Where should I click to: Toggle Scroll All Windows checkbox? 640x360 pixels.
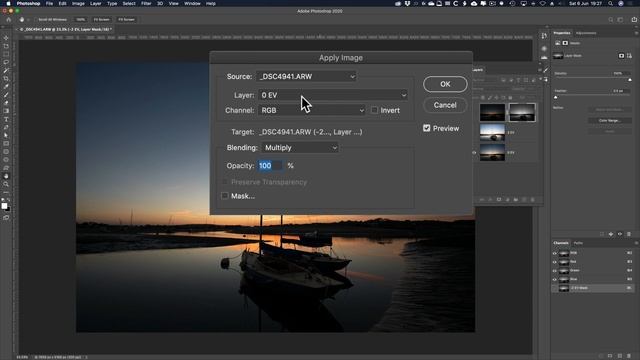tap(36, 20)
